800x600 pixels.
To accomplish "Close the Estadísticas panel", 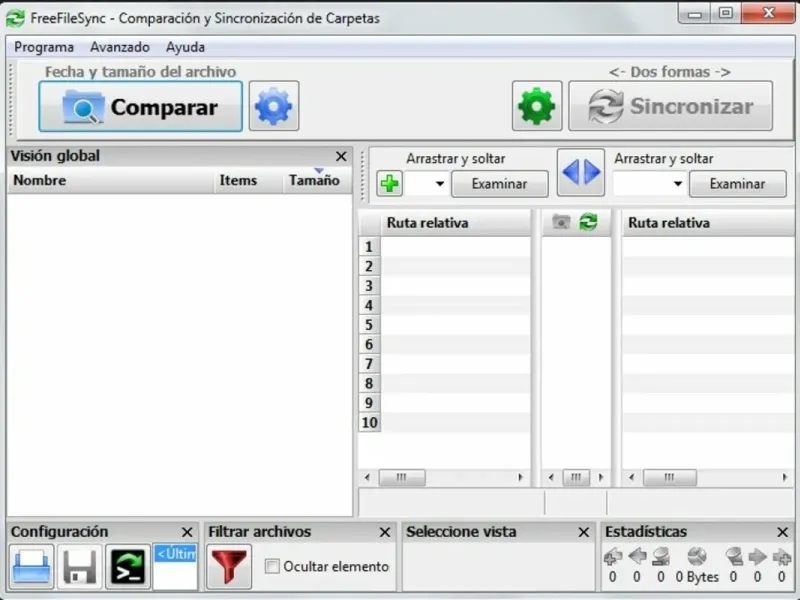I will [x=783, y=532].
